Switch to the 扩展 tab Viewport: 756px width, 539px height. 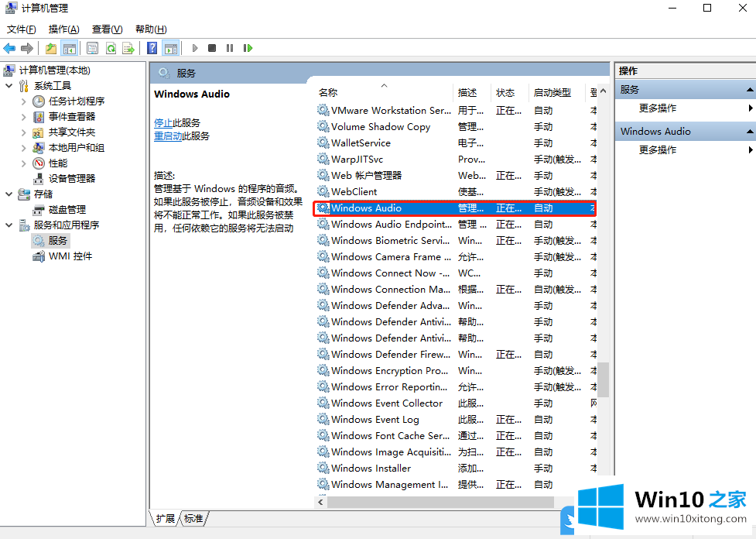pos(166,519)
